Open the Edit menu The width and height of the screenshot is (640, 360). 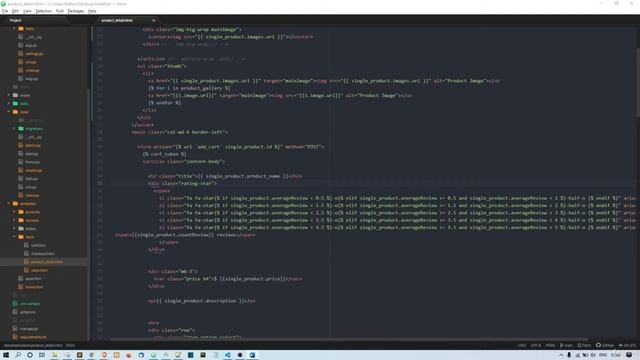(16, 11)
